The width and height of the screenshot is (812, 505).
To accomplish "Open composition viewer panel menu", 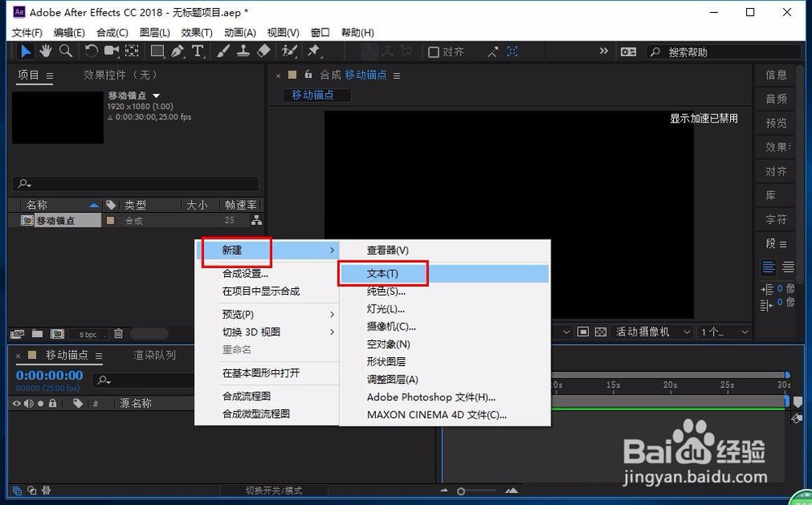I will tap(397, 76).
